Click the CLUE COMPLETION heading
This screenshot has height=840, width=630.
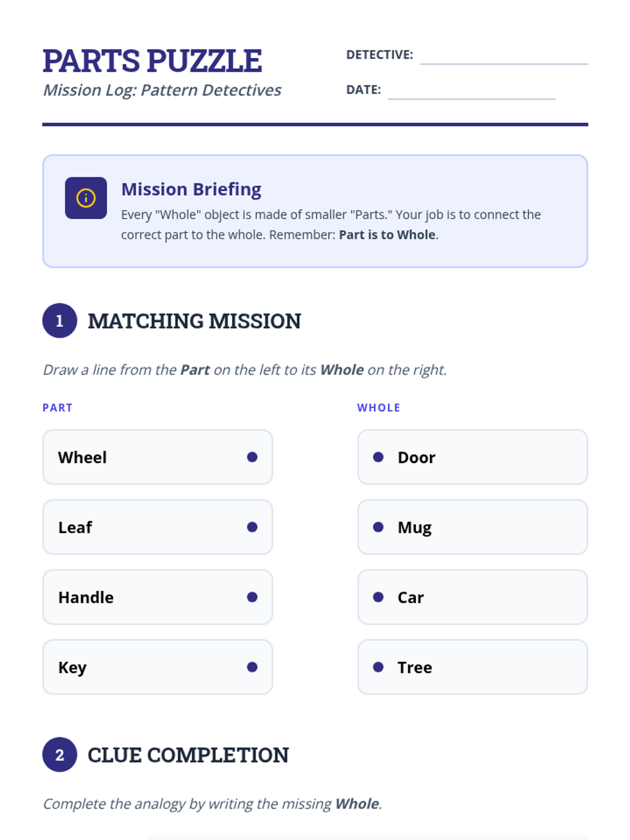188,755
